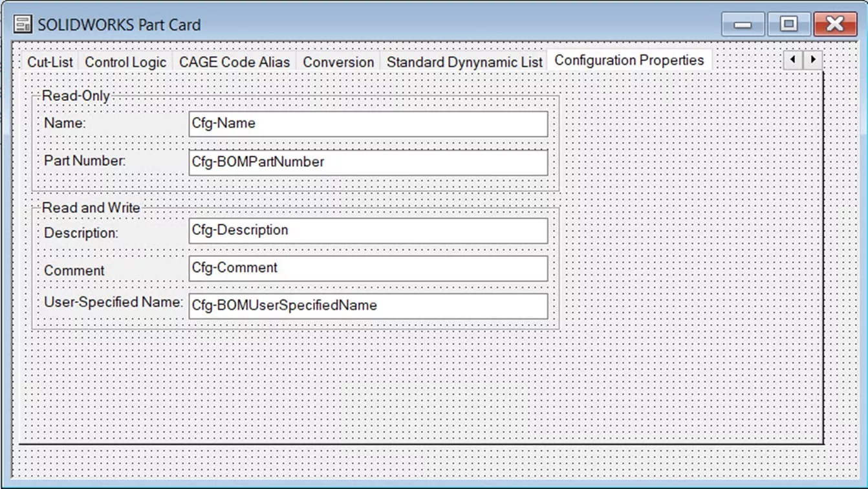
Task: Open the Standard Dynynamic List tab
Action: (x=464, y=62)
